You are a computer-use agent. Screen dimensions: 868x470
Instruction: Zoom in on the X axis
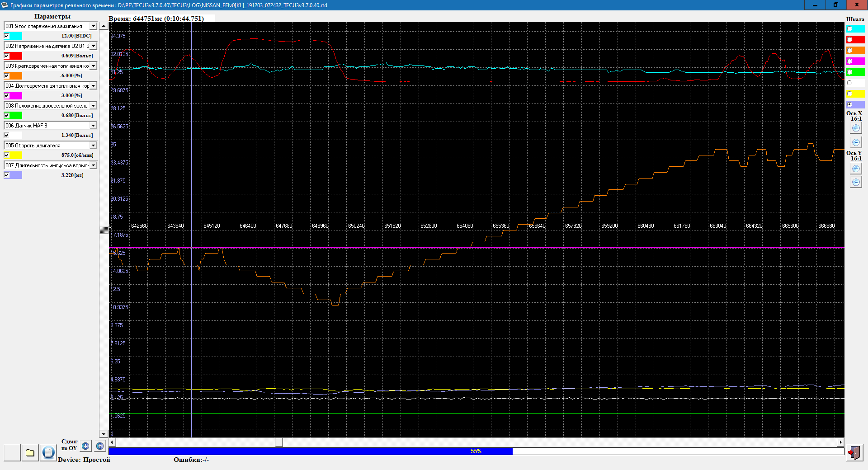pos(856,128)
